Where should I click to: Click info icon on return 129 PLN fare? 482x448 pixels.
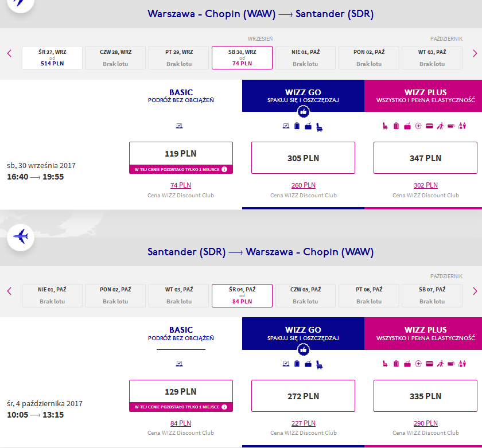click(224, 407)
